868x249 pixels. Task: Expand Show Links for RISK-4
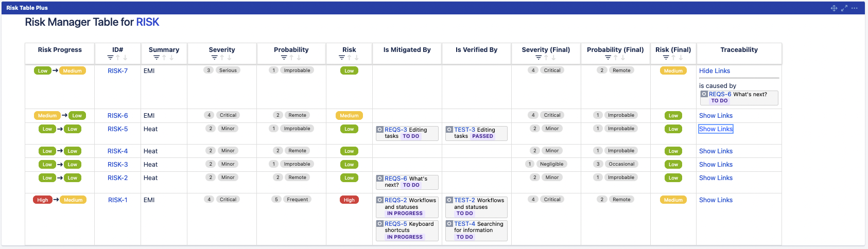(716, 151)
